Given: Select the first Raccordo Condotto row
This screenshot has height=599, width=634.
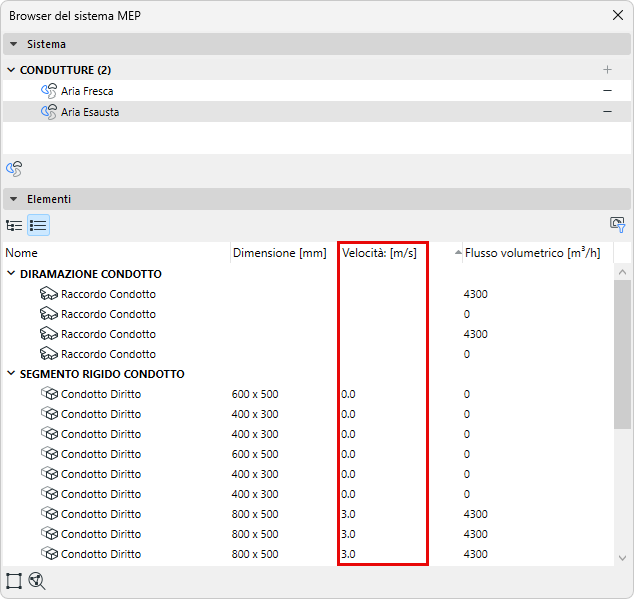Looking at the screenshot, I should coord(308,294).
